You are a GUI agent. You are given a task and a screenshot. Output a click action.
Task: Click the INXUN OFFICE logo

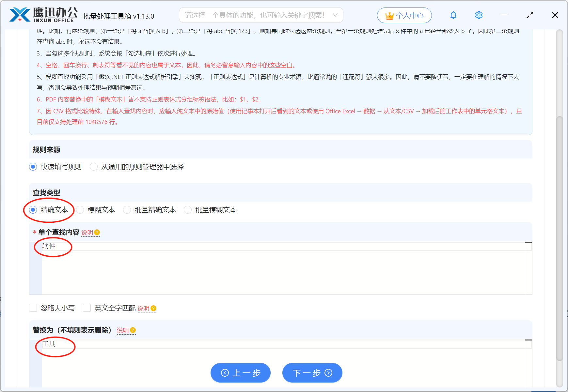pyautogui.click(x=42, y=14)
